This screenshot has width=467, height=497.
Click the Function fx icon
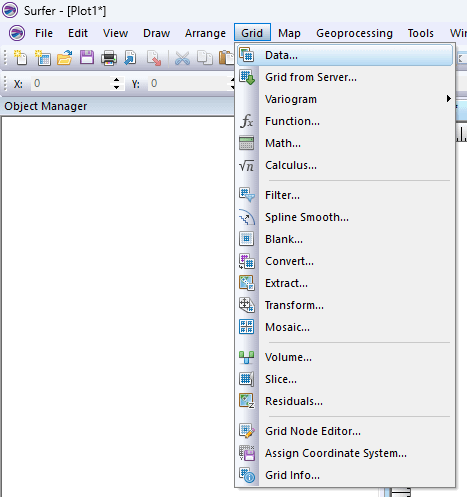point(247,121)
